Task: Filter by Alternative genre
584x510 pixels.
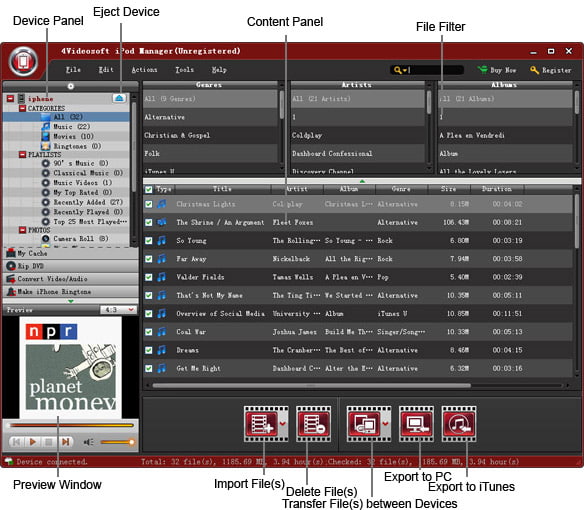Action: point(210,117)
